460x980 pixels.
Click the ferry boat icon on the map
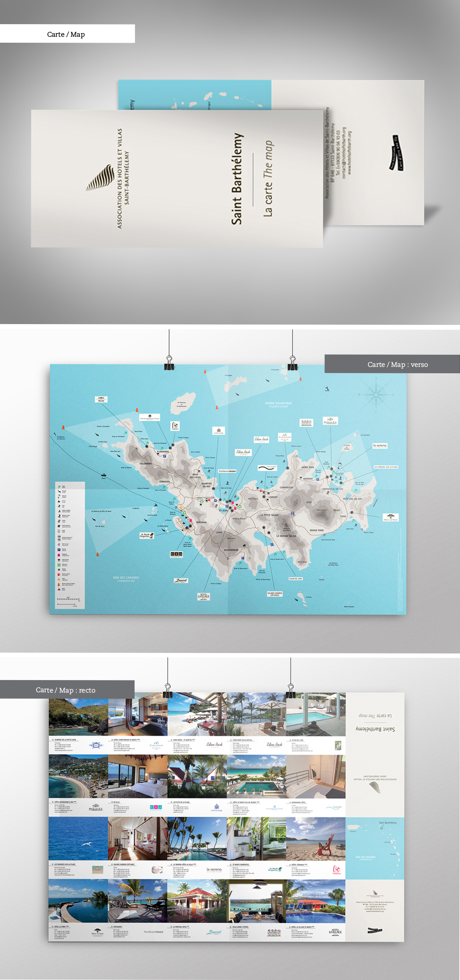(104, 475)
